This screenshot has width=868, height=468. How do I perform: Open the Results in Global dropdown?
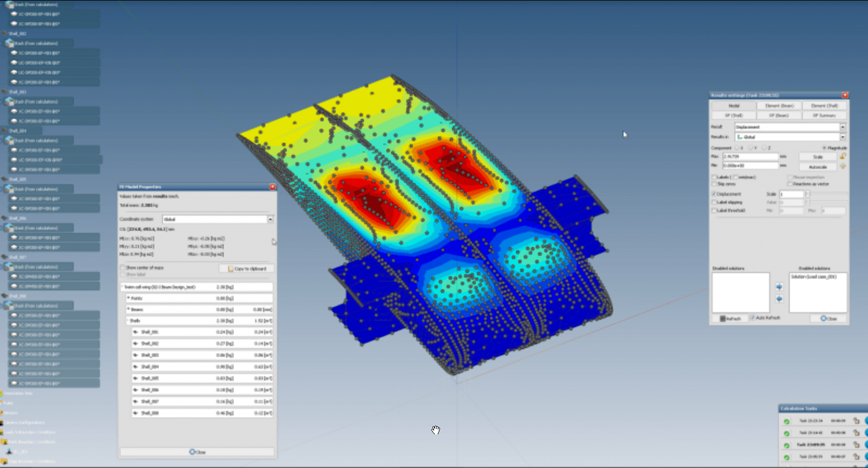[842, 137]
